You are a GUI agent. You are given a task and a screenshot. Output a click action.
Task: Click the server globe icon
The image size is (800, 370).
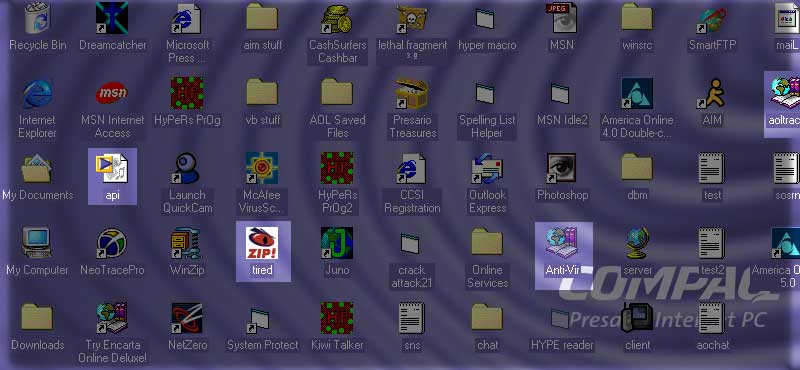[x=638, y=243]
